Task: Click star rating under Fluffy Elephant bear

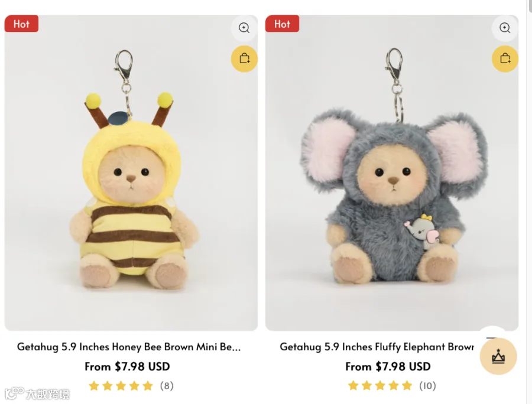Action: [380, 386]
